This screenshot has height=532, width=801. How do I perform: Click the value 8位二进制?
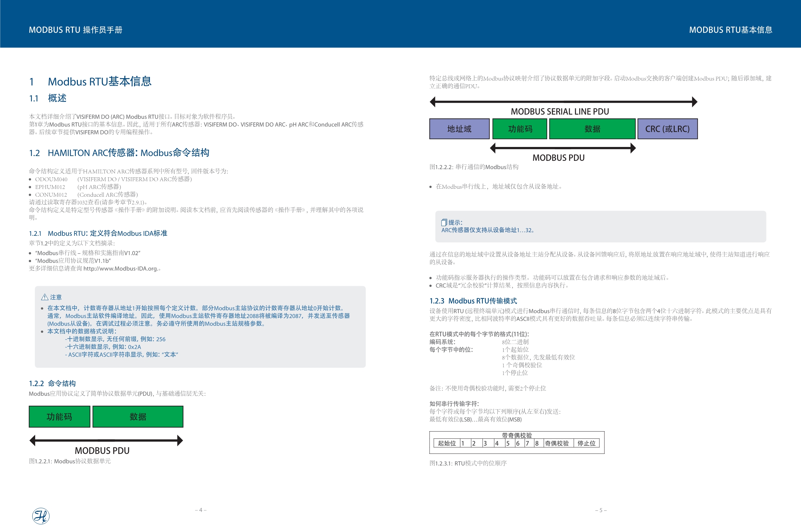pyautogui.click(x=515, y=342)
